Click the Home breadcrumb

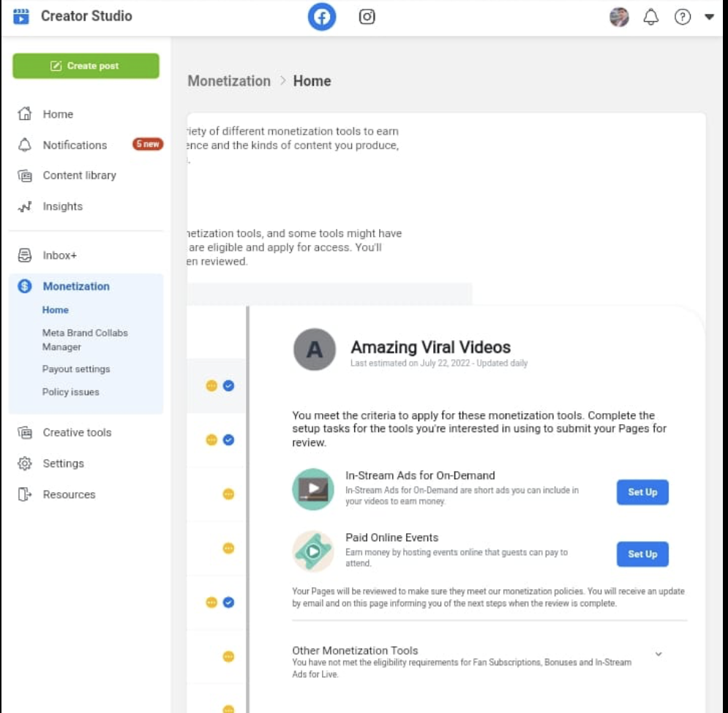312,81
